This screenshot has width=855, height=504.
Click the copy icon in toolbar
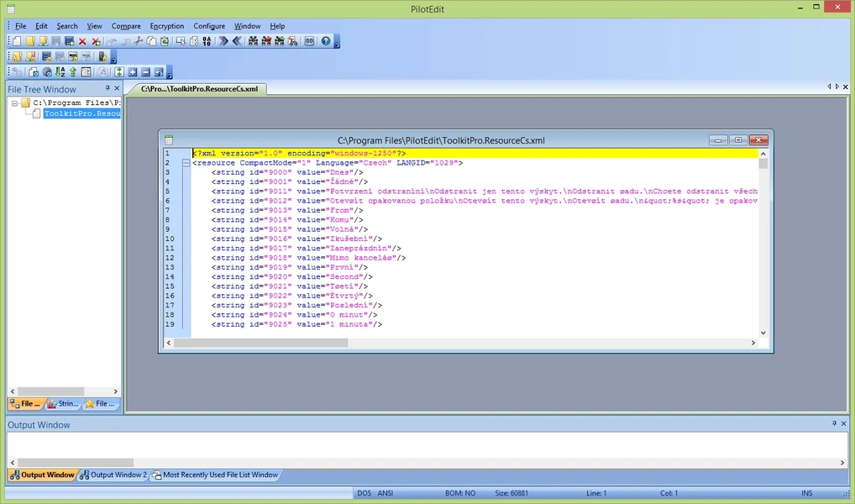pyautogui.click(x=151, y=41)
